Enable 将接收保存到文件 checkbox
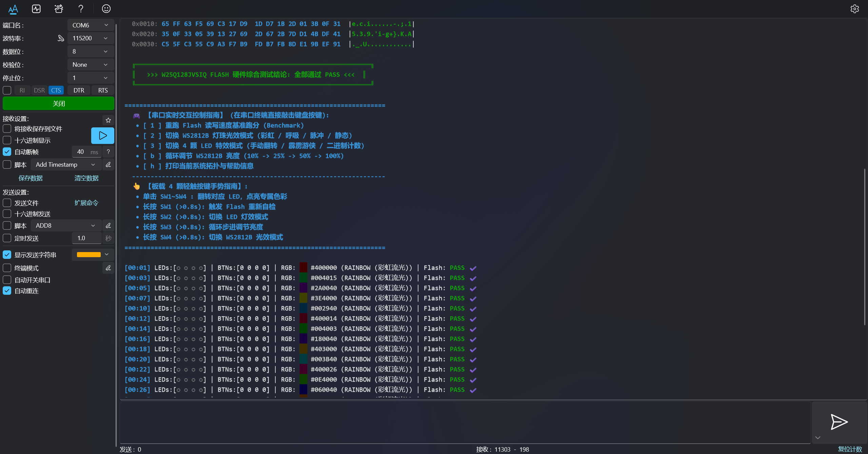Image resolution: width=868 pixels, height=454 pixels. point(7,129)
